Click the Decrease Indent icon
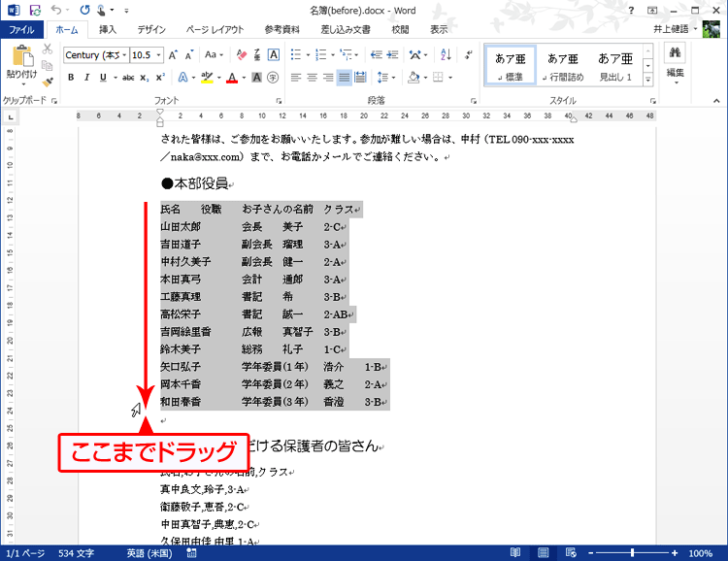Viewport: 728px width, 561px height. point(376,54)
